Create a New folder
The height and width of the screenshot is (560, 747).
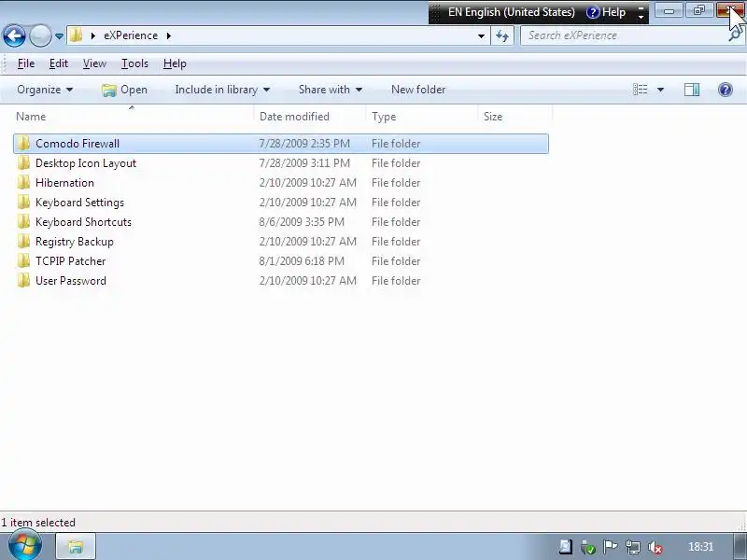click(418, 90)
